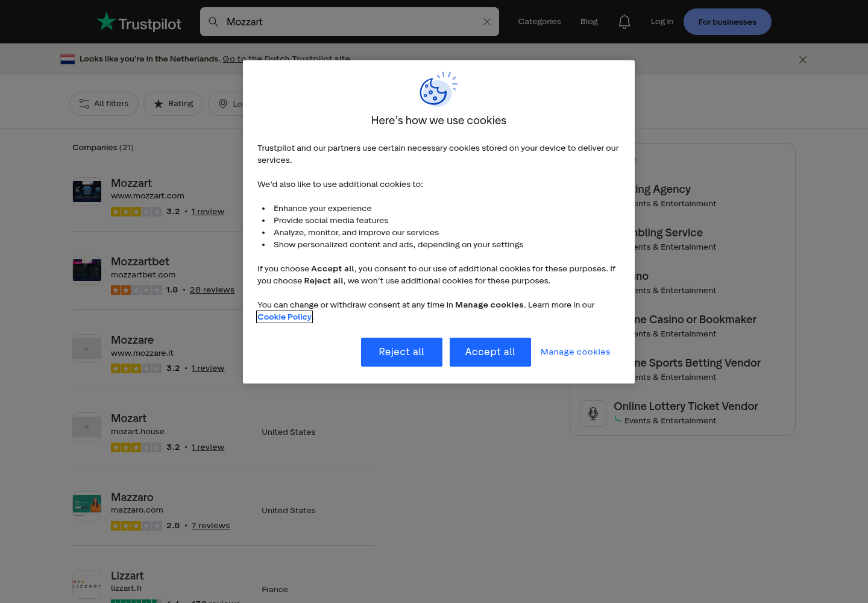Click the mozzartbet.com address text
Image resolution: width=868 pixels, height=603 pixels.
[x=143, y=275]
